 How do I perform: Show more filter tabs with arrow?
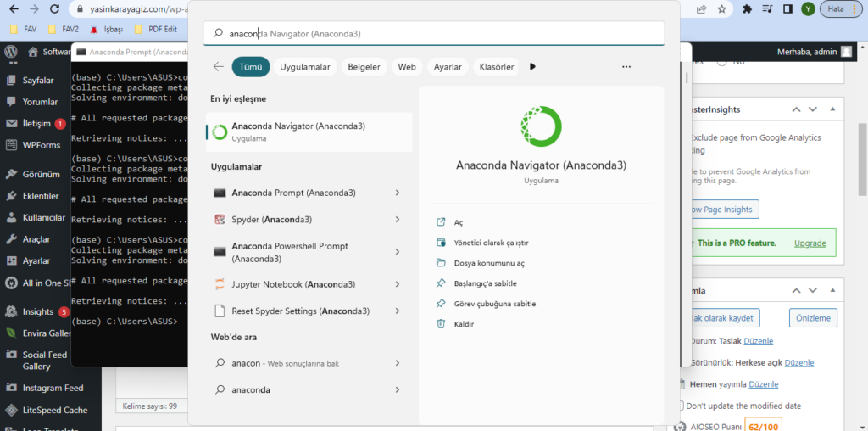pos(532,66)
